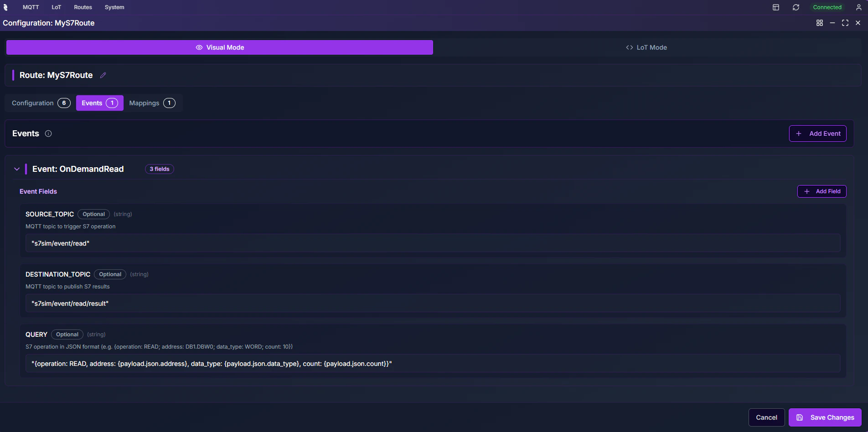Viewport: 868px width, 432px height.
Task: Switch to Visual Mode
Action: pyautogui.click(x=220, y=47)
